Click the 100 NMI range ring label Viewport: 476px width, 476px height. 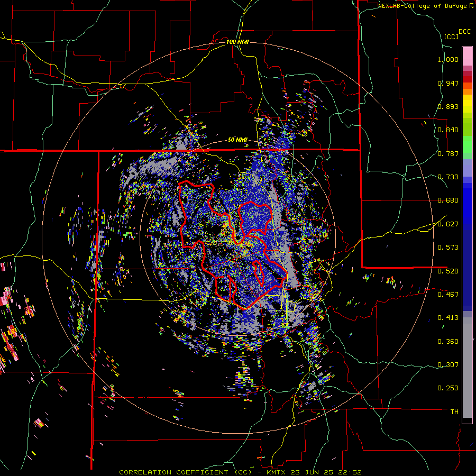pyautogui.click(x=237, y=42)
